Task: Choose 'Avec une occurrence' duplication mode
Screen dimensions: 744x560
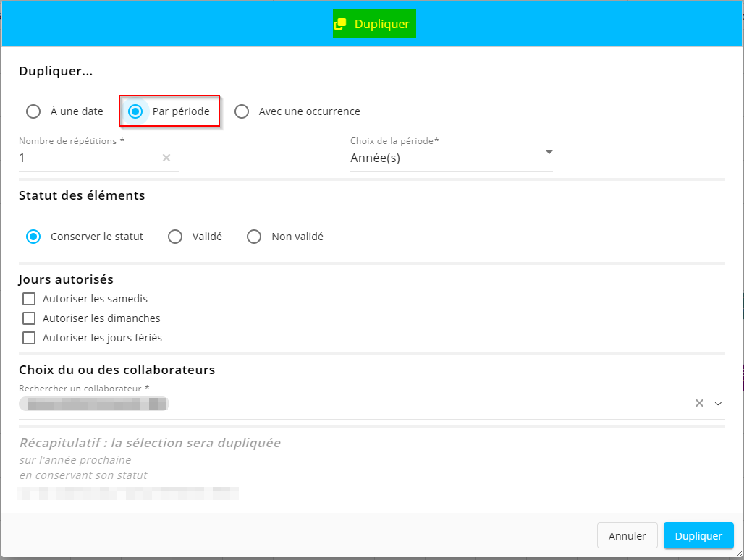Action: click(242, 111)
